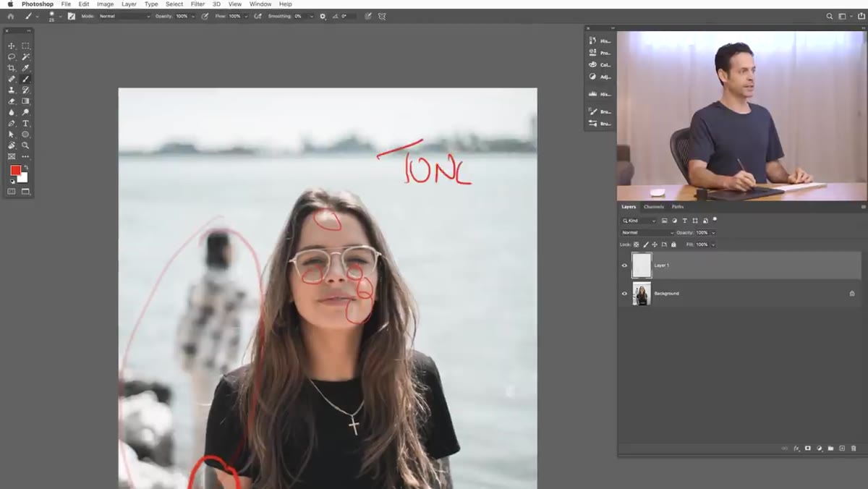The width and height of the screenshot is (868, 489).
Task: Open the Flow dropdown arrow
Action: coord(246,16)
